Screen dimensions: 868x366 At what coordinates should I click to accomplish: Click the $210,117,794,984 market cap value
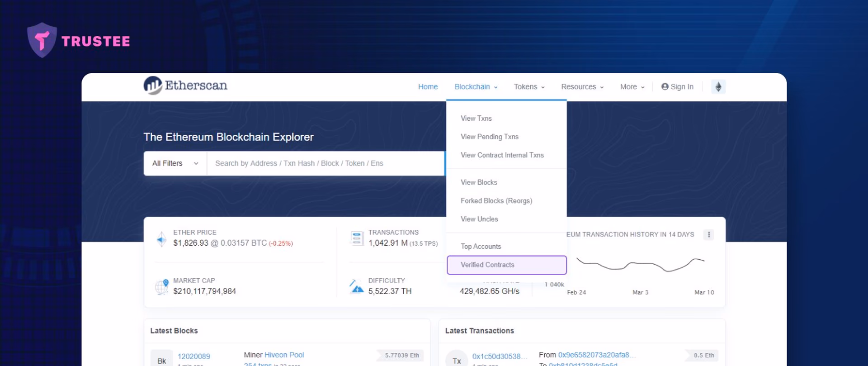[204, 291]
